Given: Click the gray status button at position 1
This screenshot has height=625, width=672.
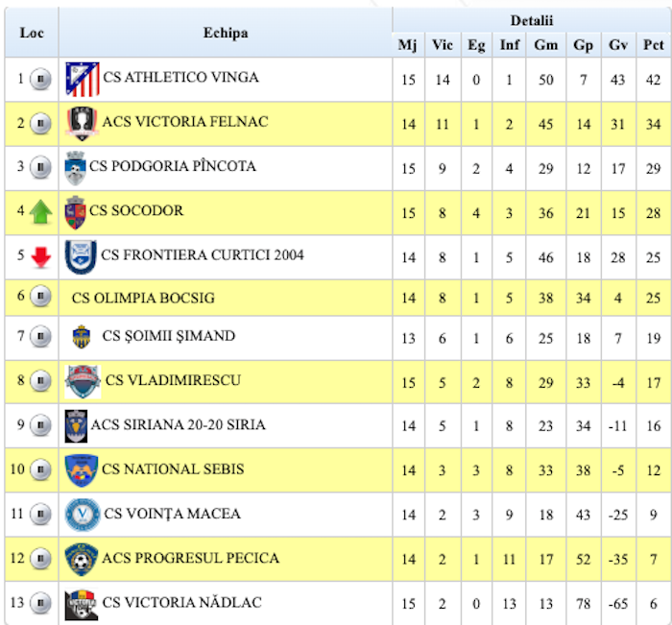Looking at the screenshot, I should click(x=39, y=80).
